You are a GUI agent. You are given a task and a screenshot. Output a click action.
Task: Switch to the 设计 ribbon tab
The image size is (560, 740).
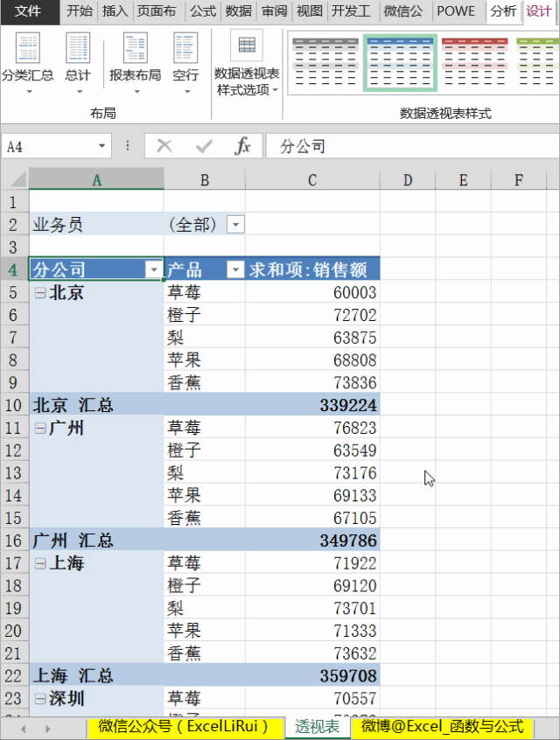click(x=539, y=11)
